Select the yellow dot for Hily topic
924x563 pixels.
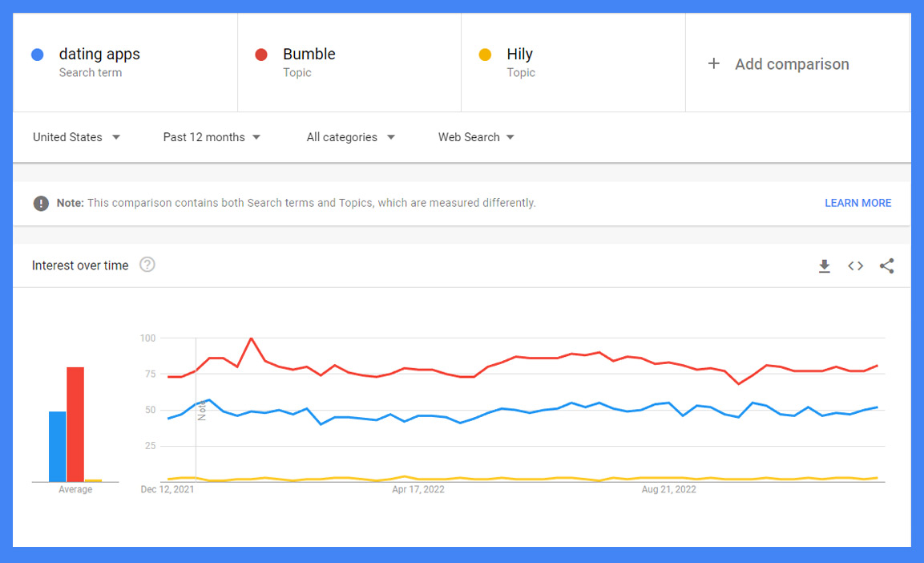point(486,54)
